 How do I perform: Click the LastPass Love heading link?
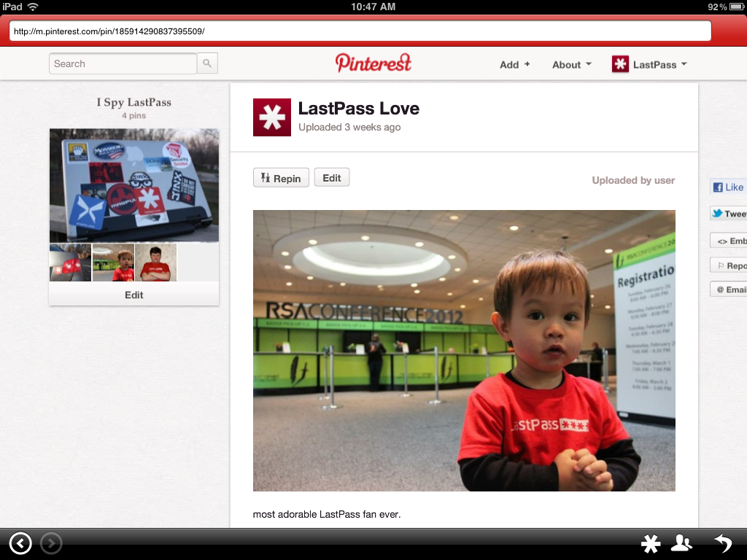(x=359, y=109)
